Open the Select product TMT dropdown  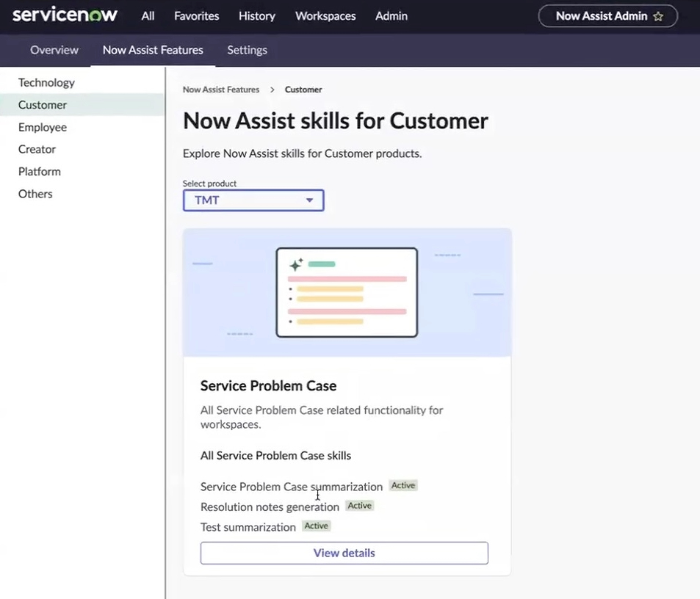click(253, 200)
